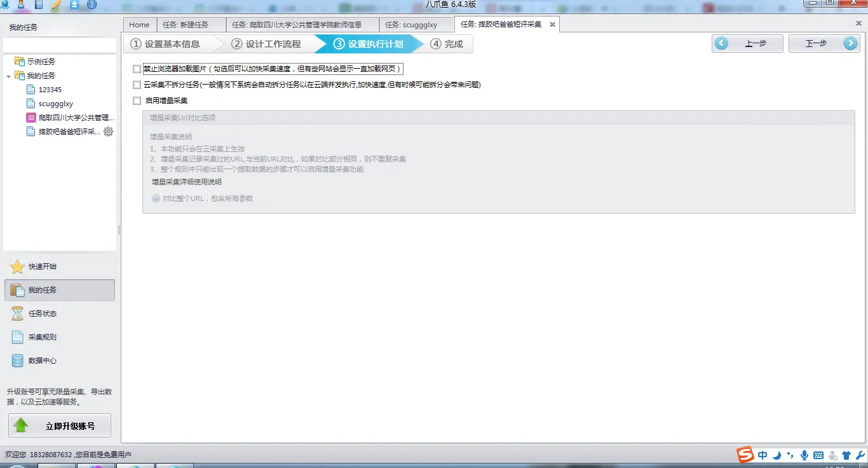Open 任务状态 sidebar section

click(59, 313)
